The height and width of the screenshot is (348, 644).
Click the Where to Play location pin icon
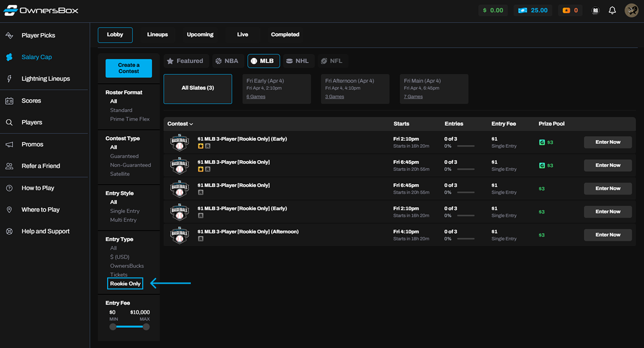9,210
